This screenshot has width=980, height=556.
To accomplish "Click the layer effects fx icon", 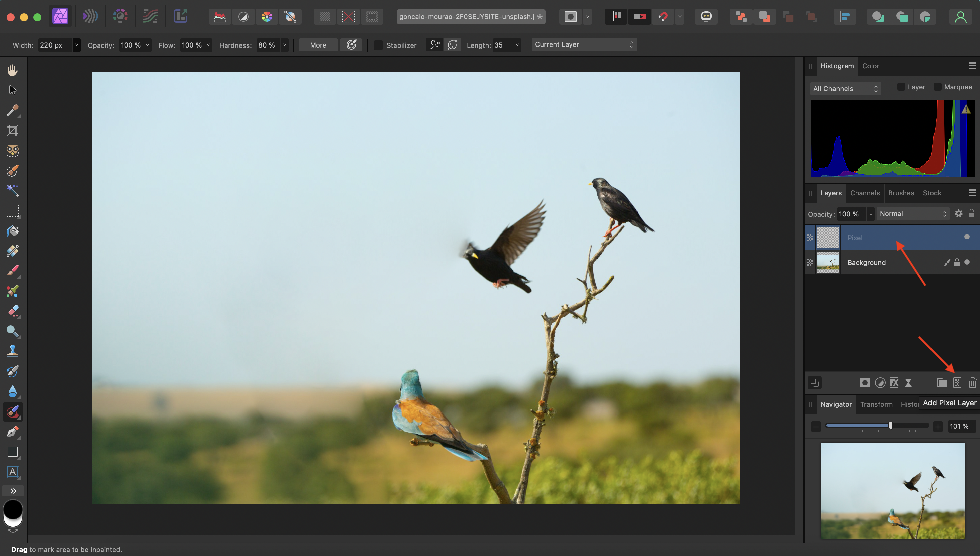I will point(894,383).
